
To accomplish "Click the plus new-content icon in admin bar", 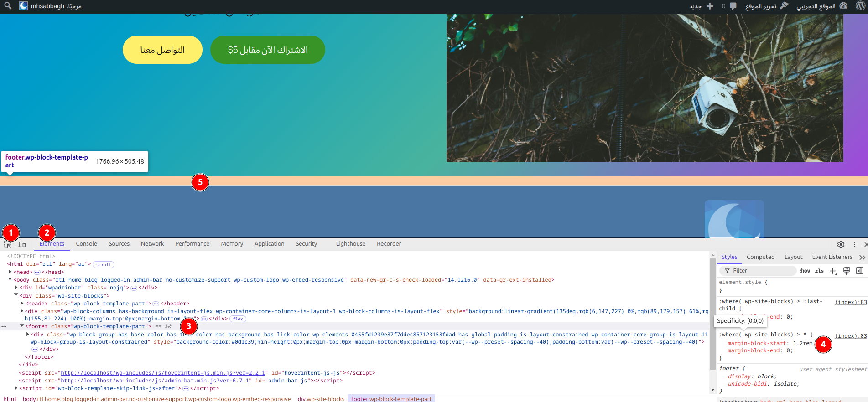I will pos(710,6).
